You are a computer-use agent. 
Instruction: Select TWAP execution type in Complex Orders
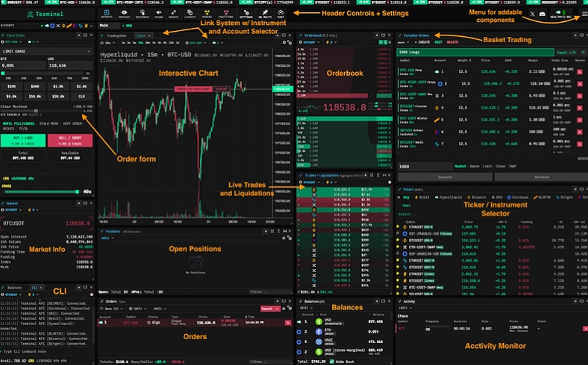point(513,166)
